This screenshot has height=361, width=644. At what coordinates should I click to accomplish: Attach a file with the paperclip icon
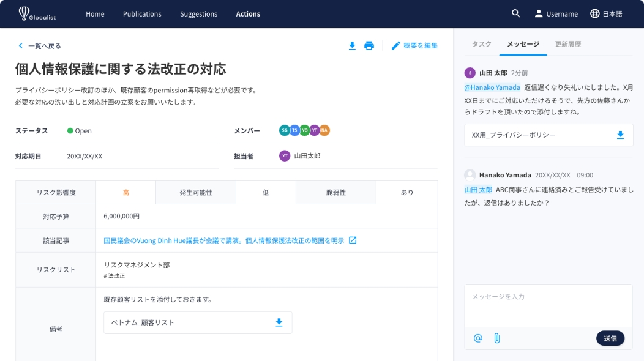[497, 337]
